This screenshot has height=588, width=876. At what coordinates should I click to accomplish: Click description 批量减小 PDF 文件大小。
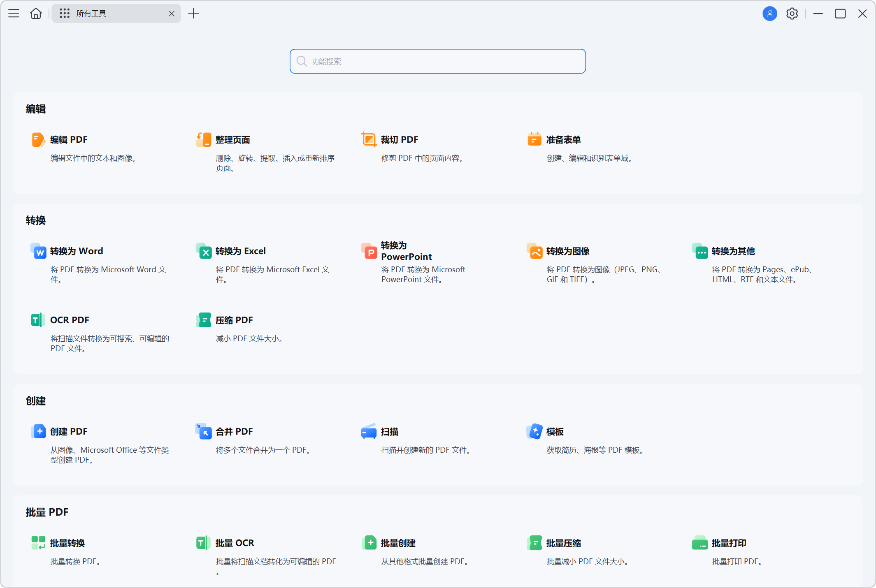(x=588, y=562)
